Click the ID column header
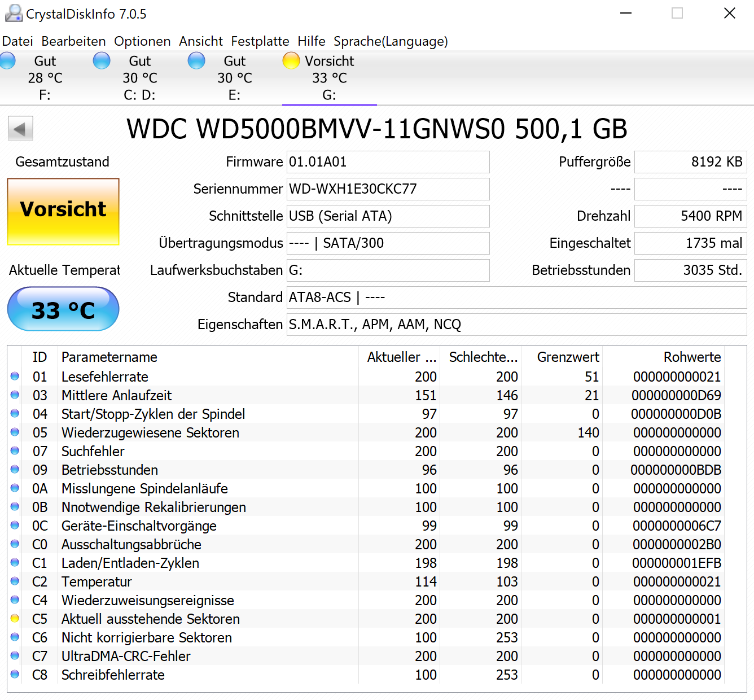Viewport: 754px width, 700px height. pyautogui.click(x=40, y=357)
